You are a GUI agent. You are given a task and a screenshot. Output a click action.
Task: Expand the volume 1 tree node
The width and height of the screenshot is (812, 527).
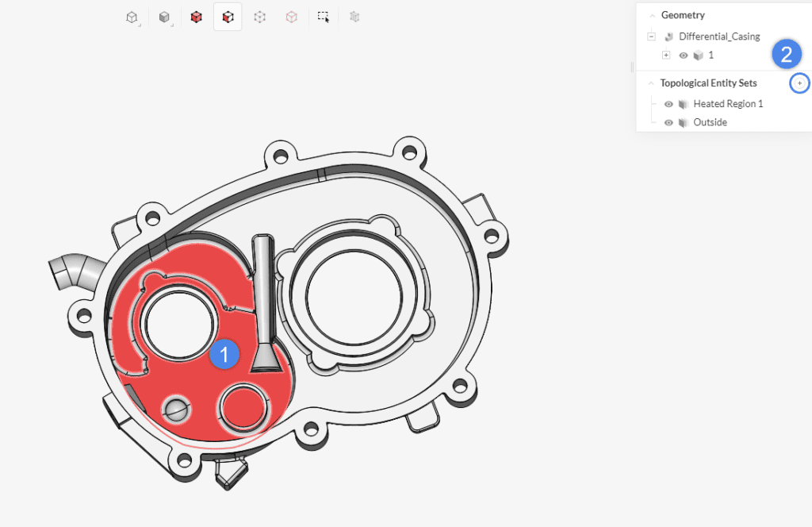(666, 56)
